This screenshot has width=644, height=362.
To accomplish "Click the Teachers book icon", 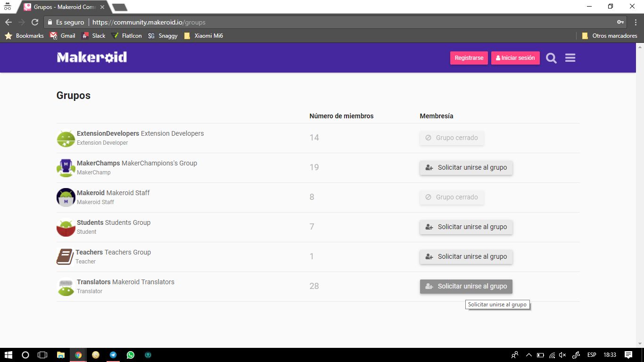I will [x=65, y=257].
